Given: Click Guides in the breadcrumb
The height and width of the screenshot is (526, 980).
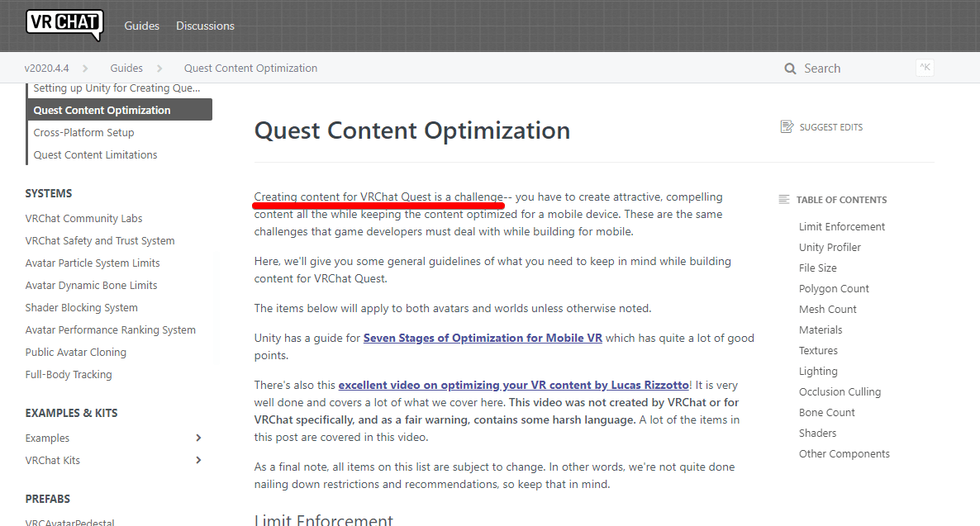Looking at the screenshot, I should tap(126, 69).
